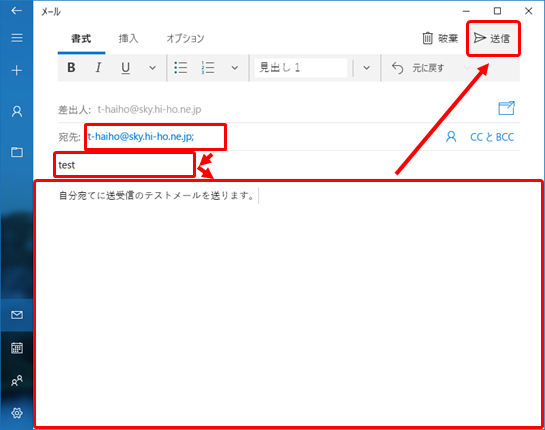Insert a numbered list
The width and height of the screenshot is (545, 430).
coord(208,67)
